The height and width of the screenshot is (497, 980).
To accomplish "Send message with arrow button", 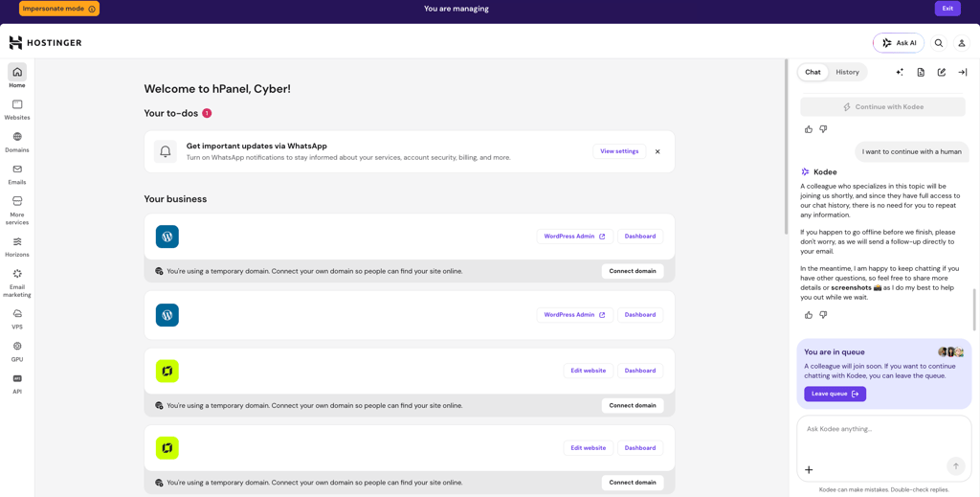I will pos(956,466).
